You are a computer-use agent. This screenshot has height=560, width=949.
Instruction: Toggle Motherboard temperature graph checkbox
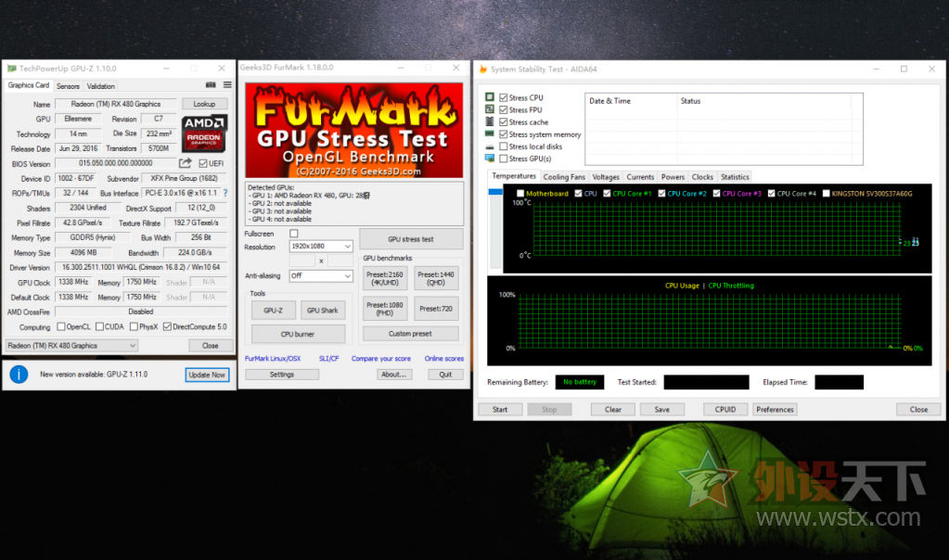[520, 194]
